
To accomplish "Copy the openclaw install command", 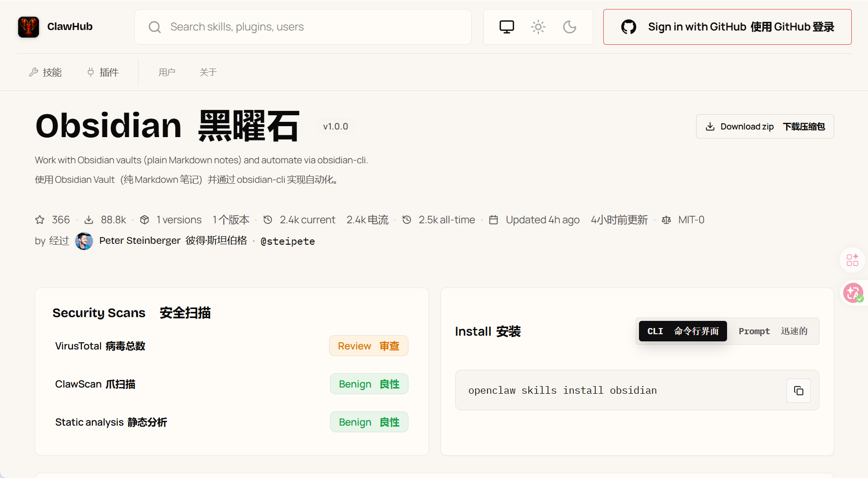I will [x=798, y=391].
